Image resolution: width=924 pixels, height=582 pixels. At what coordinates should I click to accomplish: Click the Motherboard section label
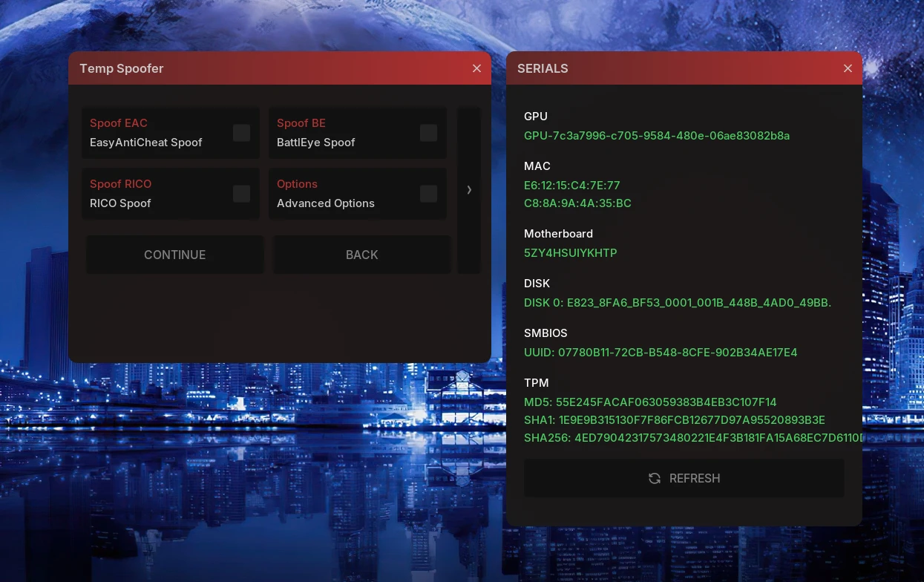coord(558,233)
